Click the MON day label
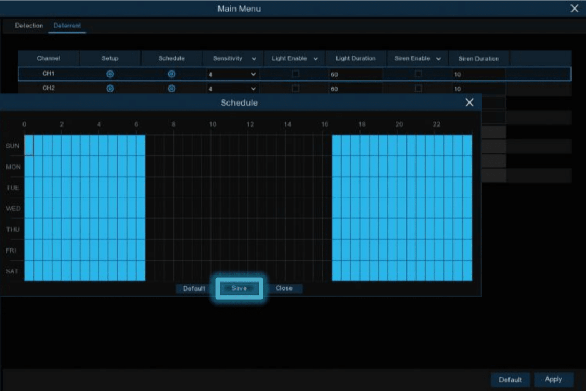This screenshot has height=392, width=587. tap(13, 167)
